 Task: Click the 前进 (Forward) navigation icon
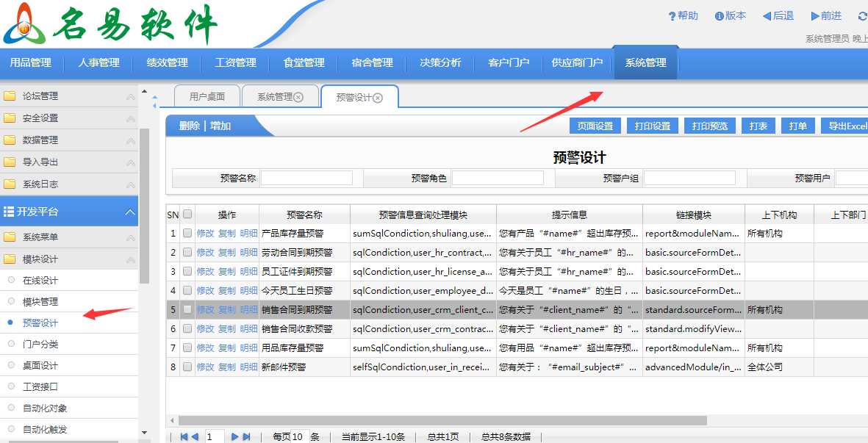[x=816, y=15]
